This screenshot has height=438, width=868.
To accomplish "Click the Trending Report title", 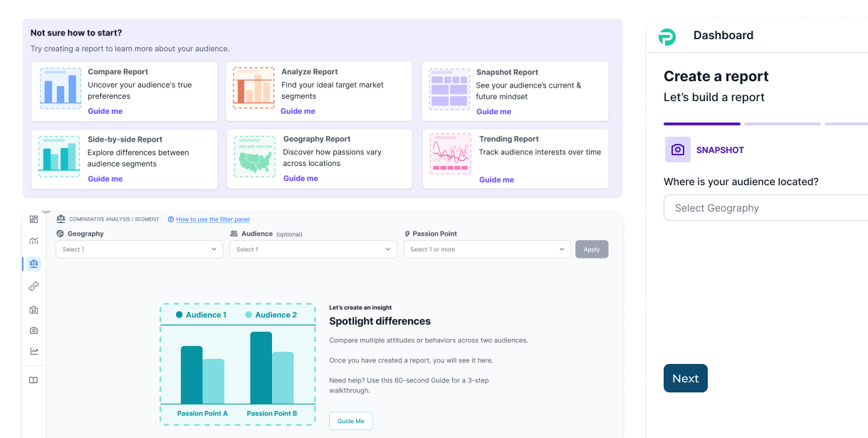I will click(x=509, y=140).
